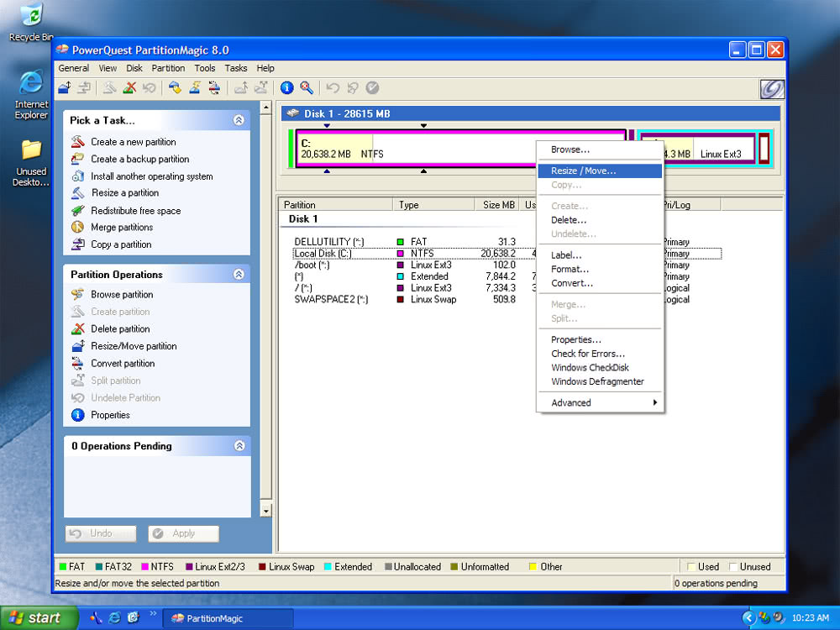The image size is (840, 630).
Task: Open the View menu
Action: pyautogui.click(x=108, y=68)
